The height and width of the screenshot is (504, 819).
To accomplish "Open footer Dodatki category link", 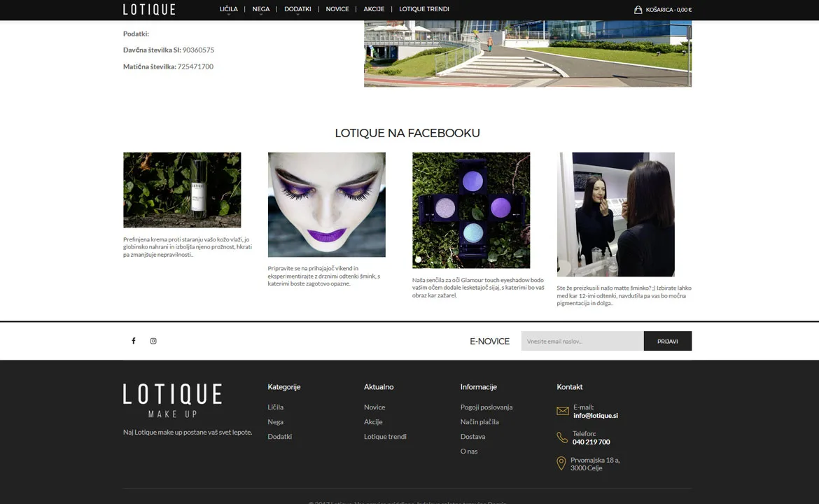I will pos(280,437).
